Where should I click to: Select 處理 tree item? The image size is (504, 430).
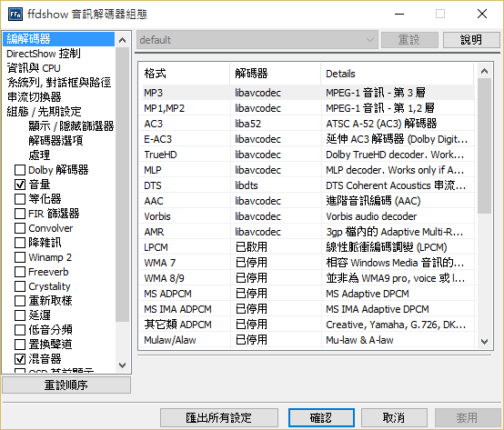pyautogui.click(x=39, y=155)
